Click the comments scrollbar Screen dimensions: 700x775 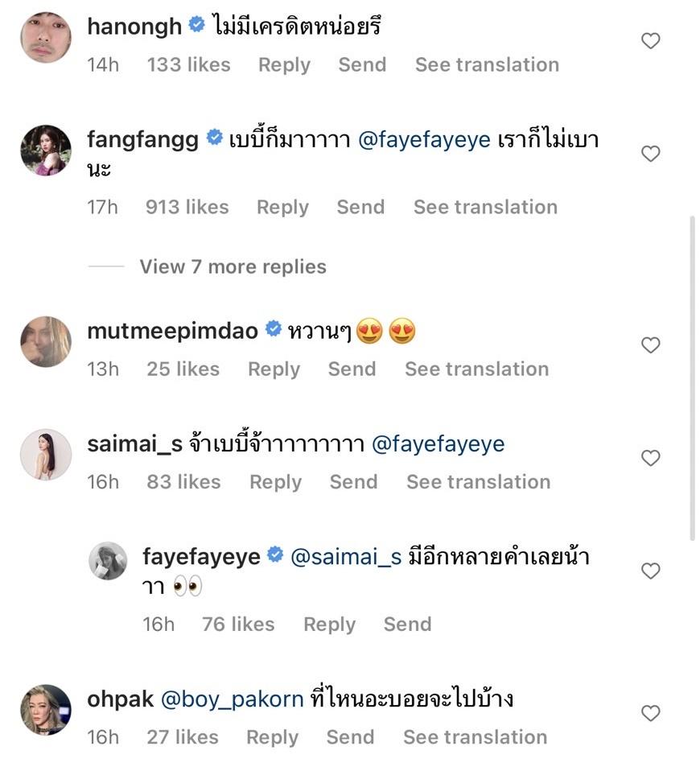click(x=693, y=378)
